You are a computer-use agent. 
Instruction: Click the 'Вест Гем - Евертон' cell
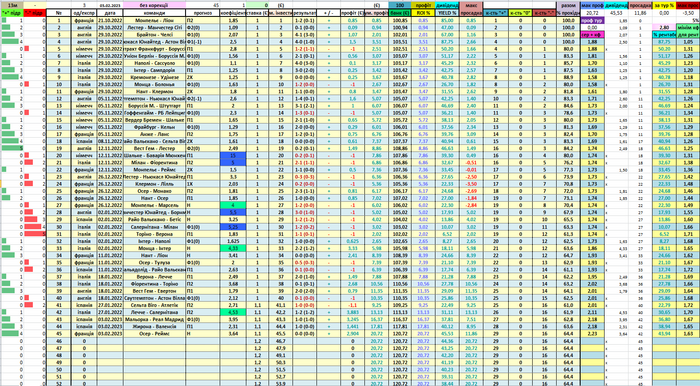[x=154, y=291]
